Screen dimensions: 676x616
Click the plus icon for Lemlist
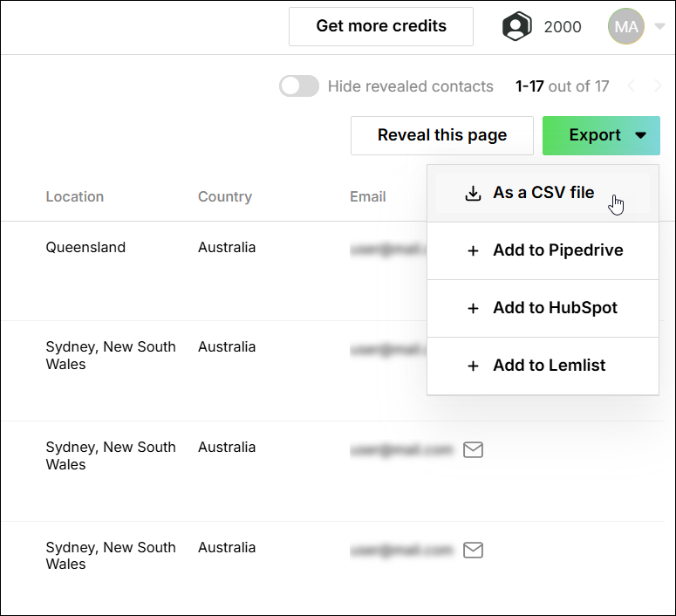[473, 366]
